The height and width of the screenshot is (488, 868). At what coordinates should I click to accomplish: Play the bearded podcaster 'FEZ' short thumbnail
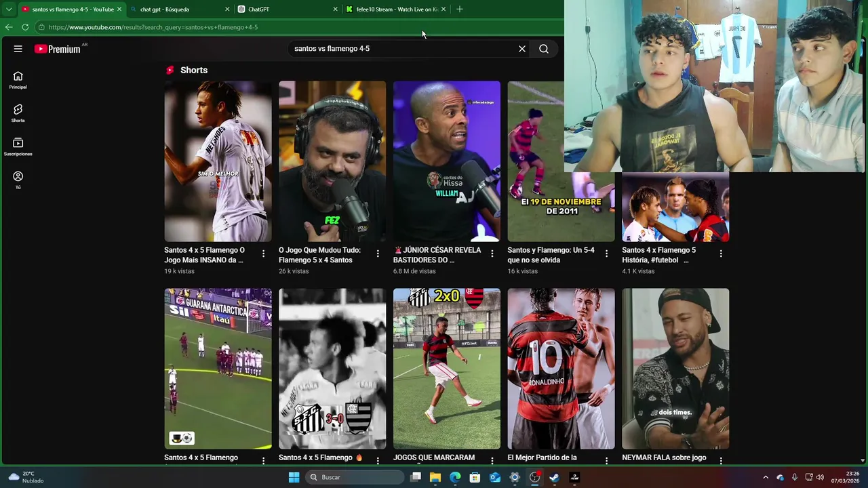coord(332,161)
